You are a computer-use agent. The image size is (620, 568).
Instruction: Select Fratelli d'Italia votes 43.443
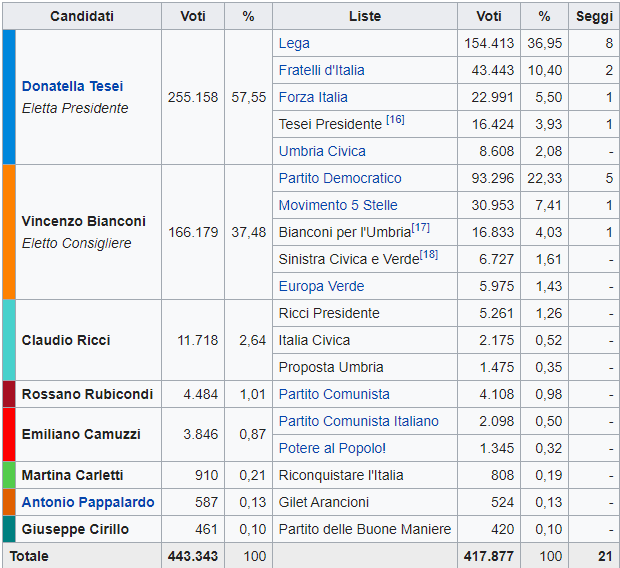tap(492, 70)
